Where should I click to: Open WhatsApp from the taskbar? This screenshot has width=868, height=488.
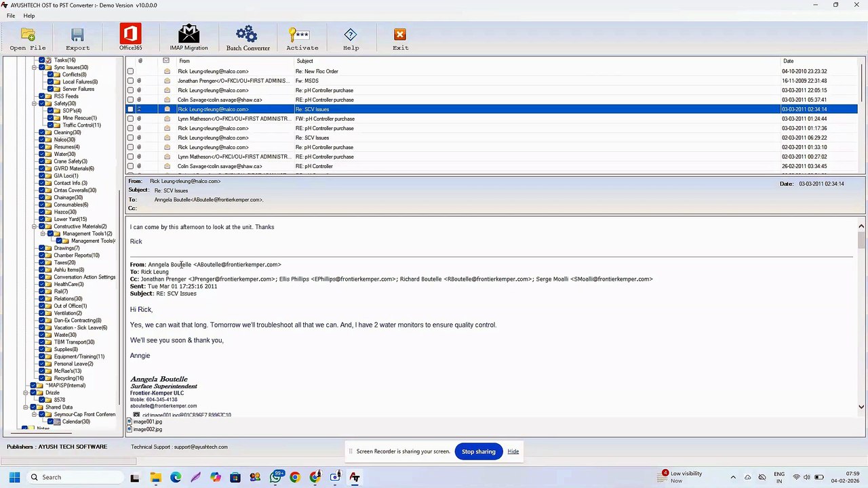pyautogui.click(x=275, y=477)
